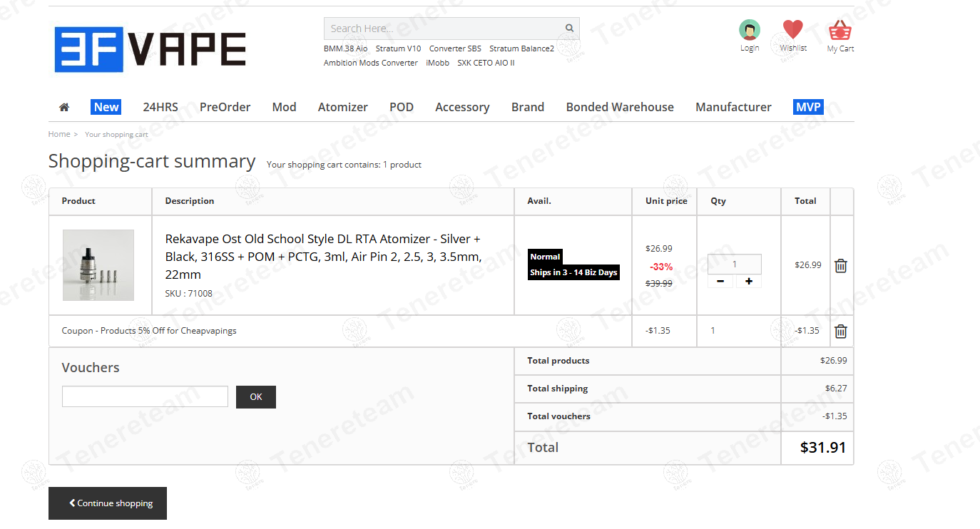Click the Search Here input field
The height and width of the screenshot is (529, 980).
tap(444, 29)
